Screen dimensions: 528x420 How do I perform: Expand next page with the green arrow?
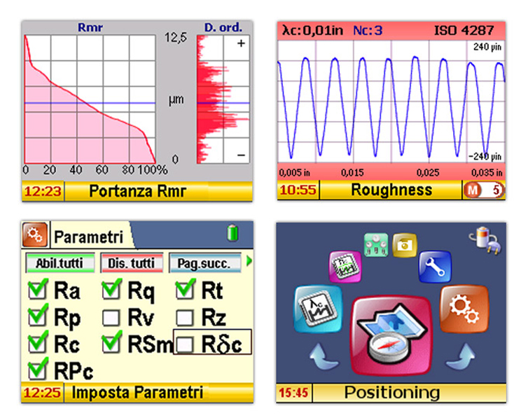[246, 262]
